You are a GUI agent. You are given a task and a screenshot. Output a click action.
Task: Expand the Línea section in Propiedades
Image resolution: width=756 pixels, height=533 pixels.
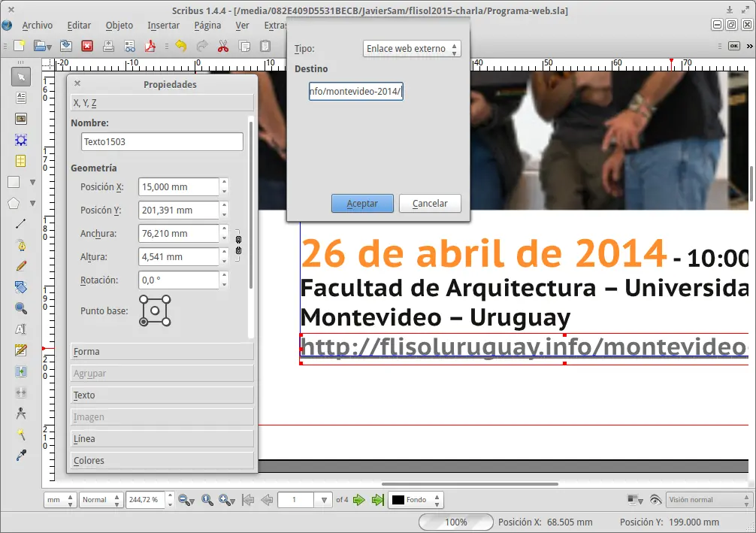pyautogui.click(x=162, y=438)
